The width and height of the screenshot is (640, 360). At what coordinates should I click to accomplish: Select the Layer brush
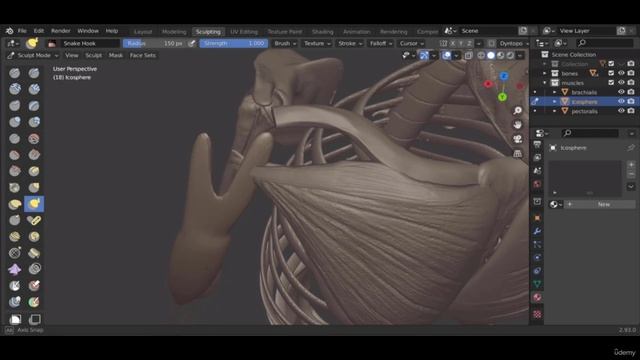34,106
